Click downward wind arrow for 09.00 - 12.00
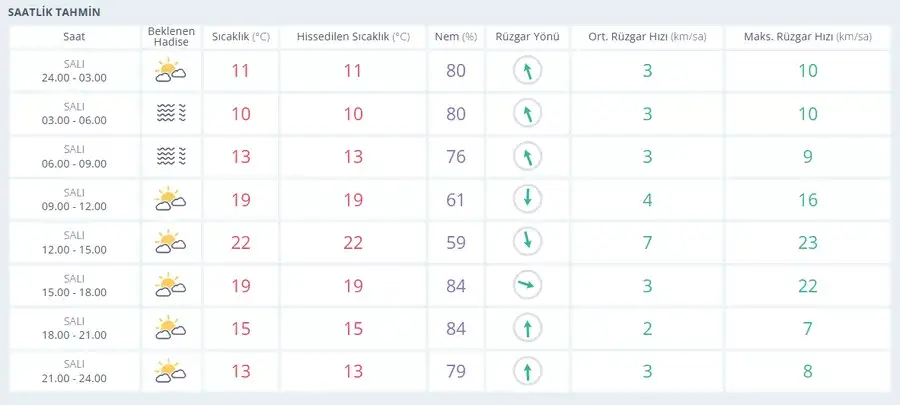The width and height of the screenshot is (900, 405). pos(527,199)
